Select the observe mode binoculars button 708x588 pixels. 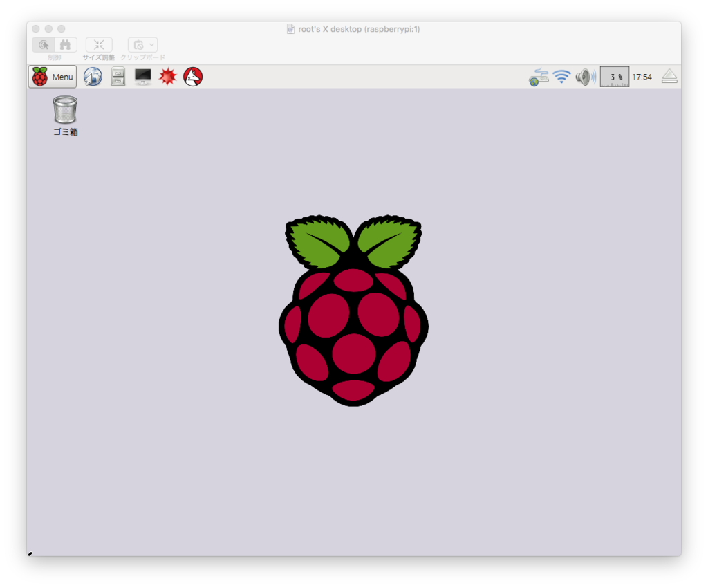(66, 45)
